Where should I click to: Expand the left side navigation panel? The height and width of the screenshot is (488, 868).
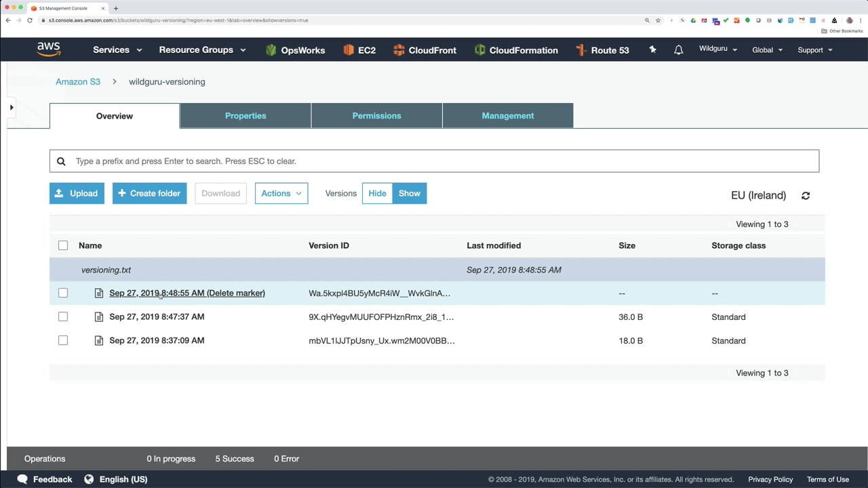pyautogui.click(x=12, y=107)
